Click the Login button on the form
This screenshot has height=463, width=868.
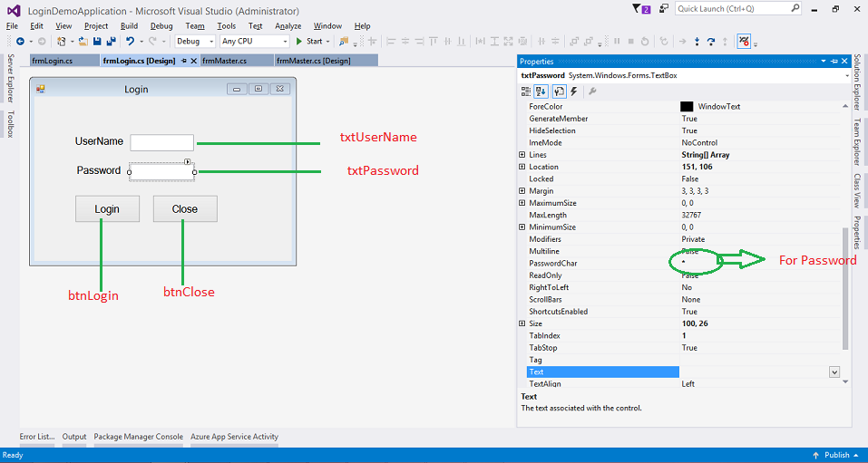click(x=107, y=208)
